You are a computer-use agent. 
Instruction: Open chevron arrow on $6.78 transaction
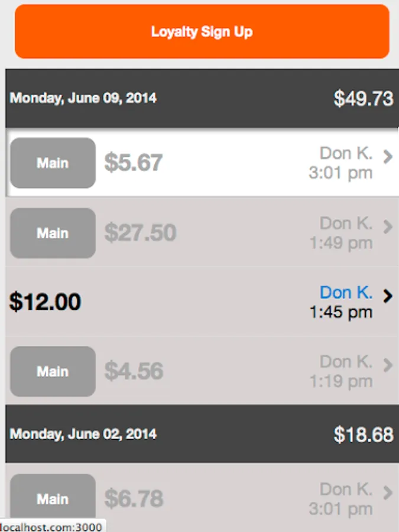[x=388, y=493]
